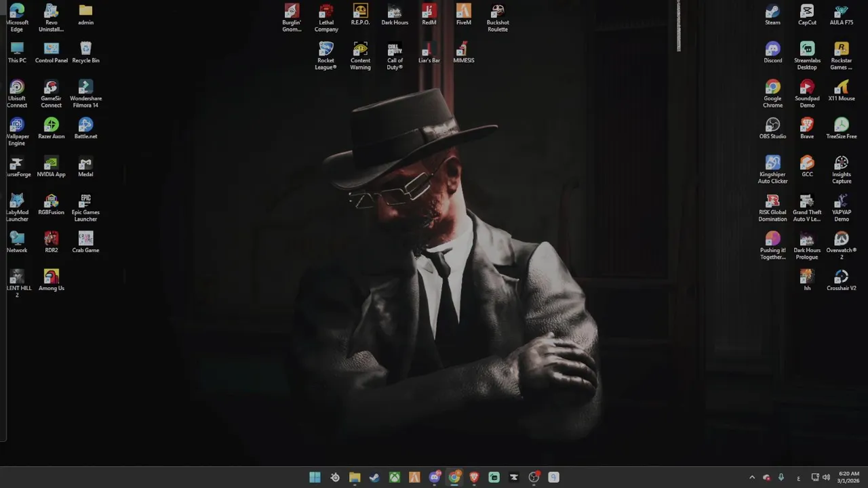Select the GameSir Connect shortcut
868x488 pixels.
pyautogui.click(x=52, y=94)
